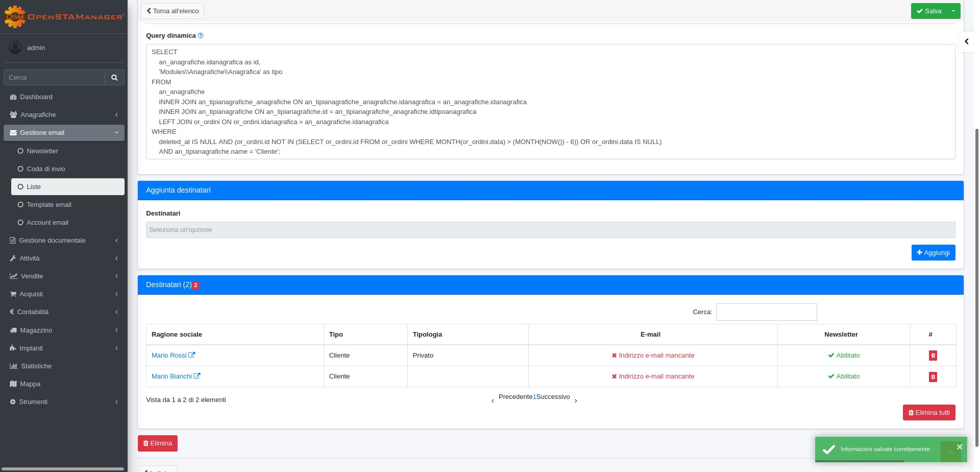Collapse the Gestione email menu
This screenshot has height=472, width=980.
[x=64, y=133]
